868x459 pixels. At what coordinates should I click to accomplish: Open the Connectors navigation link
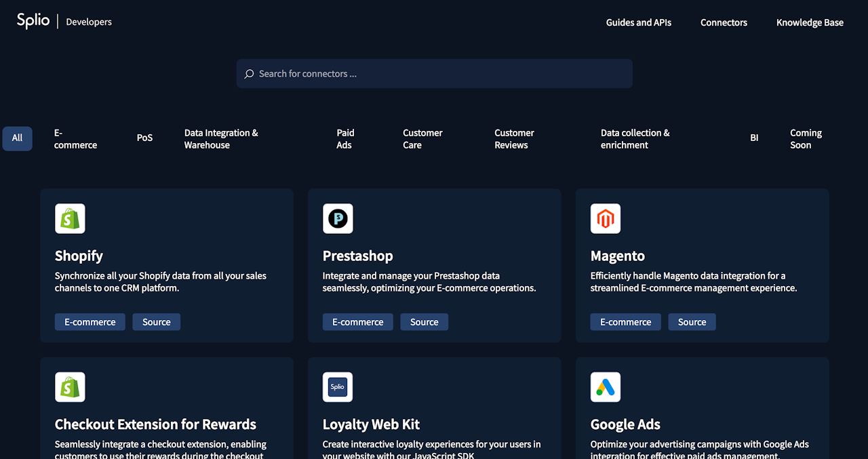click(x=724, y=22)
